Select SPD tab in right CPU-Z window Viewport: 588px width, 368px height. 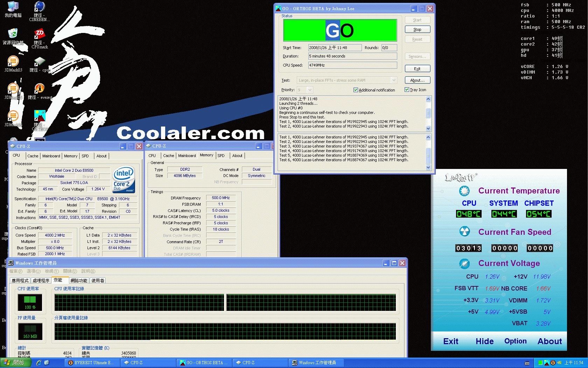pos(221,156)
